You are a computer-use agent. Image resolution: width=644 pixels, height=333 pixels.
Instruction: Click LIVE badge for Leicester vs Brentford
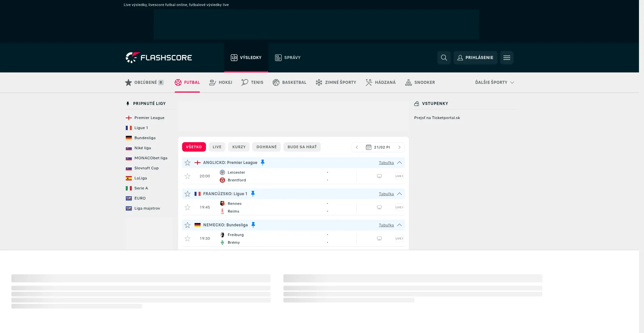(399, 176)
